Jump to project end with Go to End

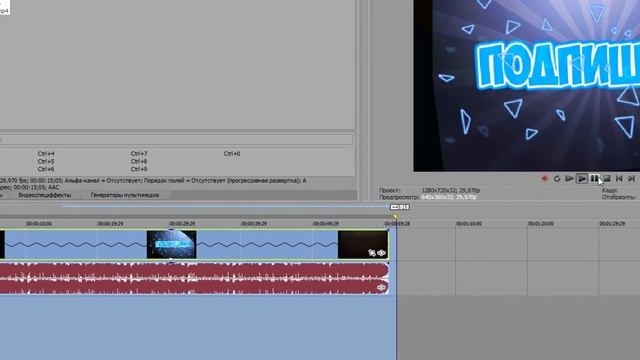pyautogui.click(x=631, y=179)
